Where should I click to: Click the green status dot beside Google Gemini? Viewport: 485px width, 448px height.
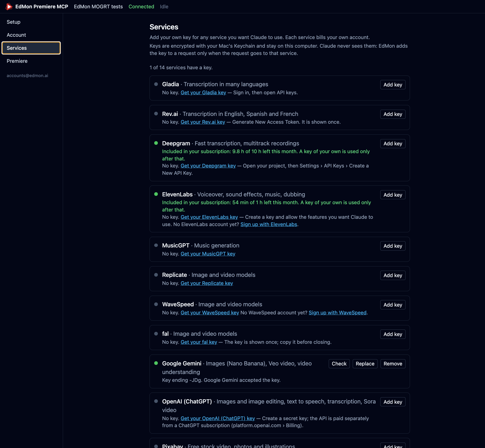click(x=156, y=363)
